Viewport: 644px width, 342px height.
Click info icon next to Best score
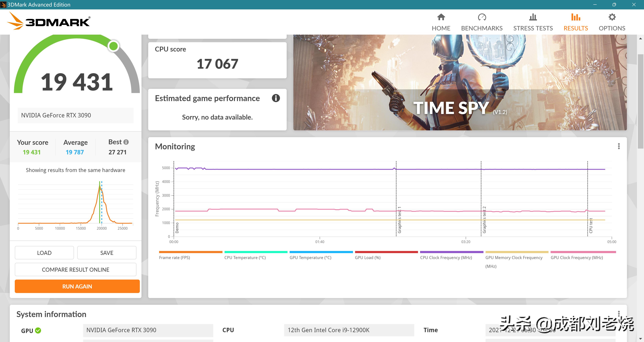coord(126,142)
